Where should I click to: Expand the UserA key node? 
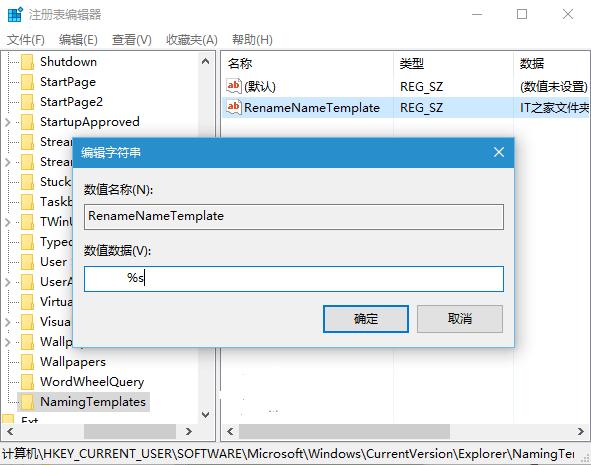(8, 282)
